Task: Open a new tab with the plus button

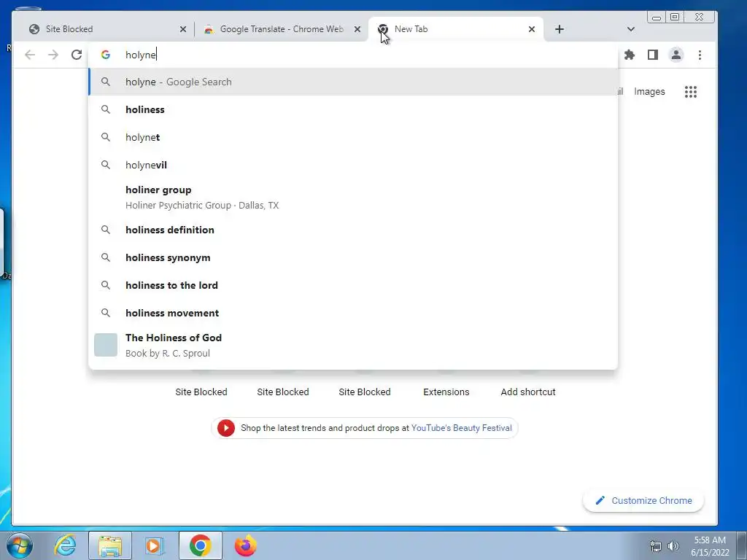Action: 560,29
